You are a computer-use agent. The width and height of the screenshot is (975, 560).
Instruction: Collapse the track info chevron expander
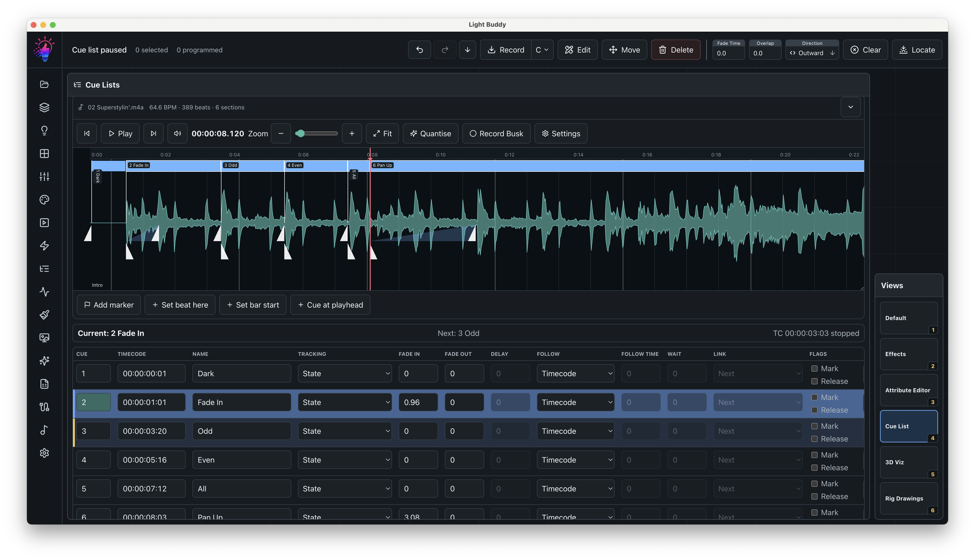coord(850,107)
